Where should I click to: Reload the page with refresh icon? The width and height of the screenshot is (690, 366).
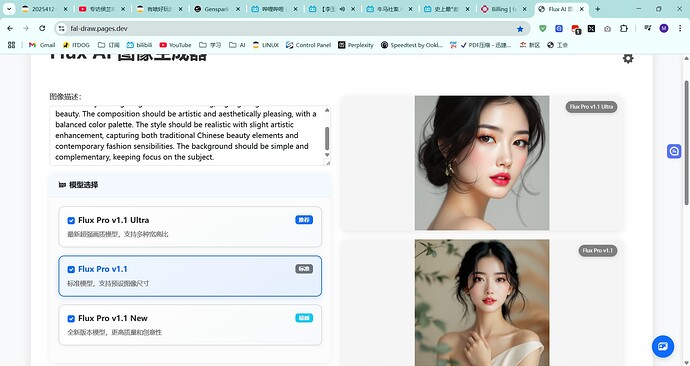point(42,29)
